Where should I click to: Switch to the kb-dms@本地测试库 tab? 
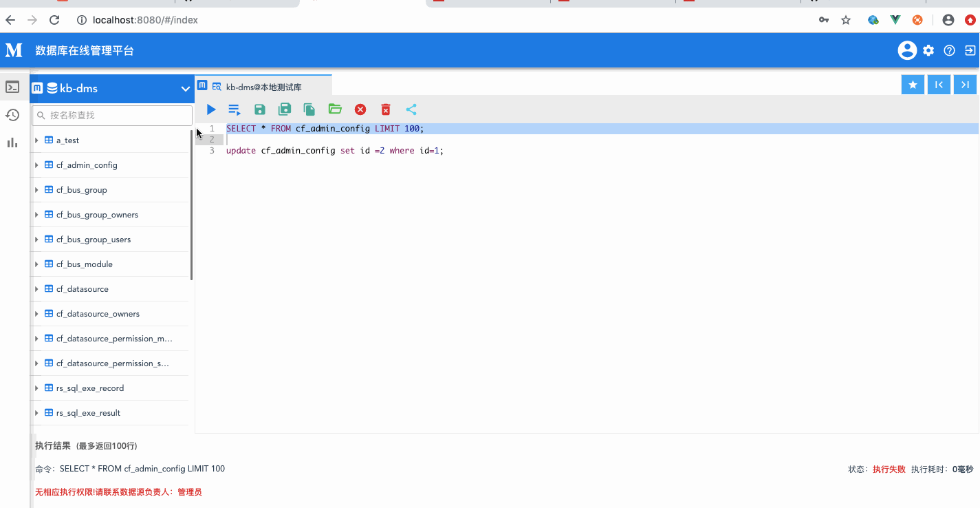click(263, 87)
